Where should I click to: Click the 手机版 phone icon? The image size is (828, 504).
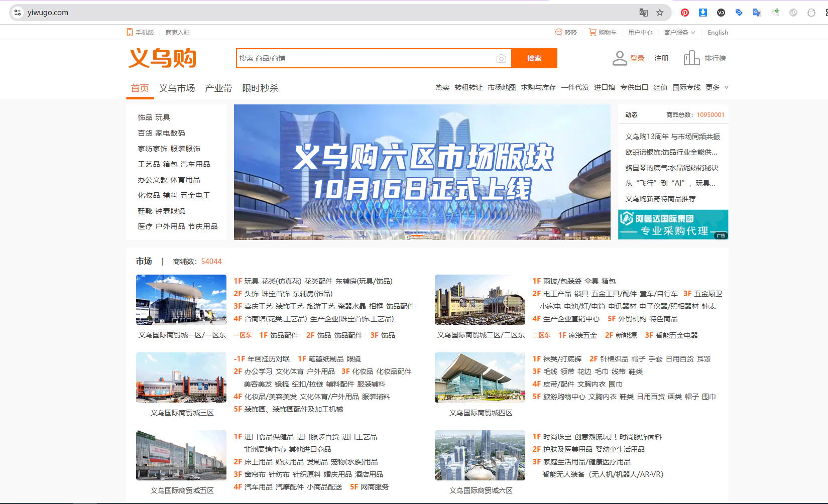coord(130,32)
